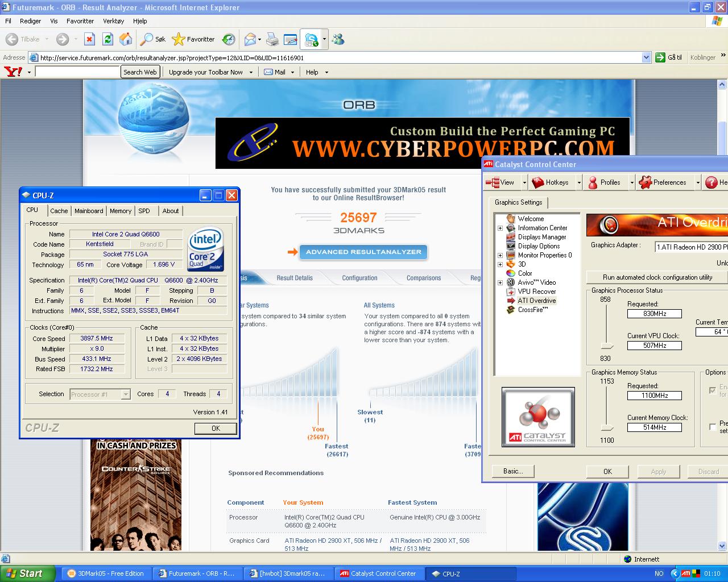
Task: Switch to 3DMark05 - Free Edition taskbar item
Action: tap(106, 573)
